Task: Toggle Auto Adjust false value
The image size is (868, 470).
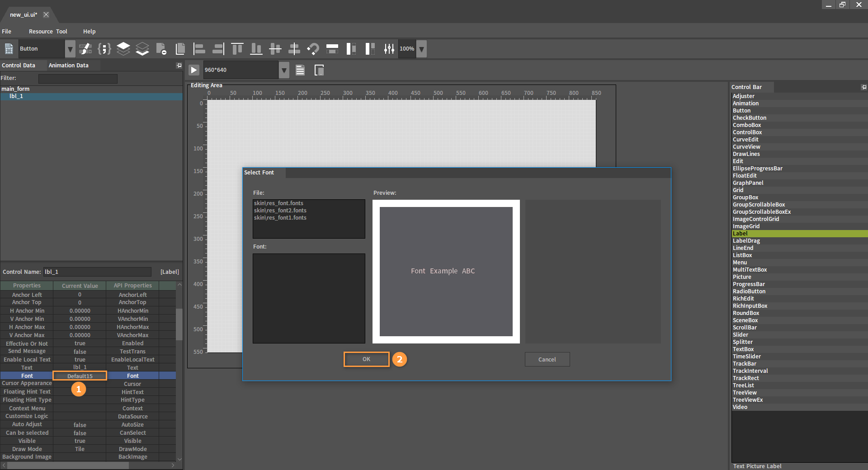Action: [x=80, y=425]
